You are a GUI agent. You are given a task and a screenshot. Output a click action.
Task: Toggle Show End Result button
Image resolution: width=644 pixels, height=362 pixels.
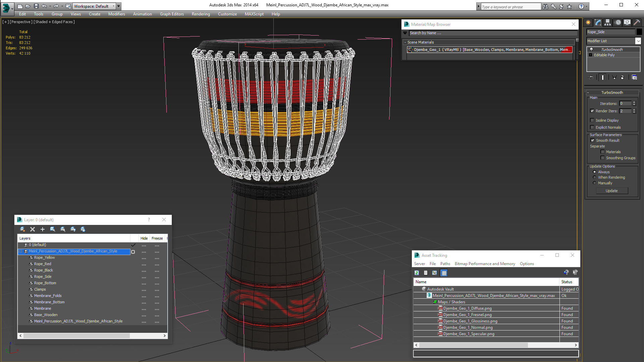pos(603,77)
